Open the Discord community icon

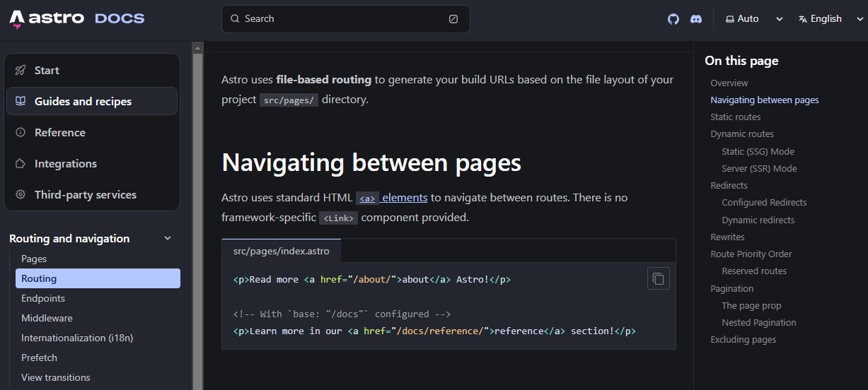coord(696,19)
